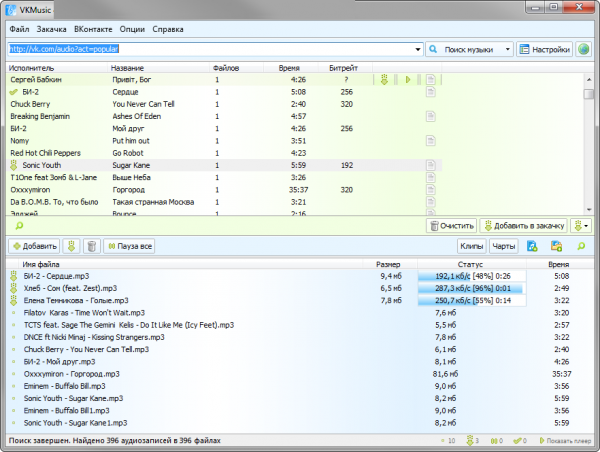Select Red Hot Chili Peppers row
Viewport: 600px width, 452px height.
tap(224, 153)
